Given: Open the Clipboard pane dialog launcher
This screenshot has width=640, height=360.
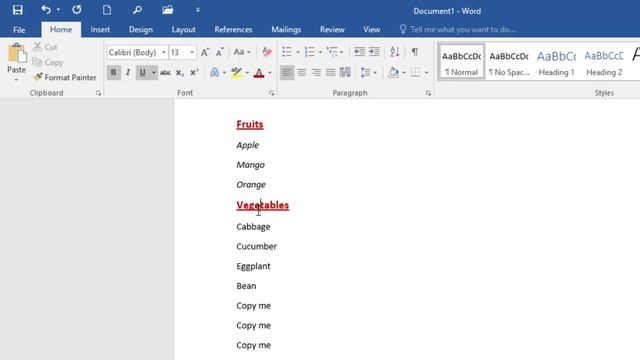Looking at the screenshot, I should [x=98, y=93].
